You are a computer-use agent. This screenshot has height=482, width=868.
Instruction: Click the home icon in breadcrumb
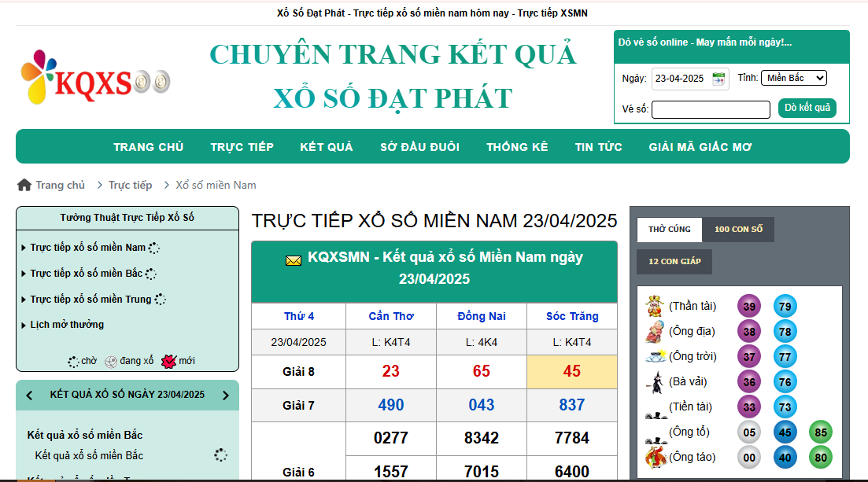24,185
